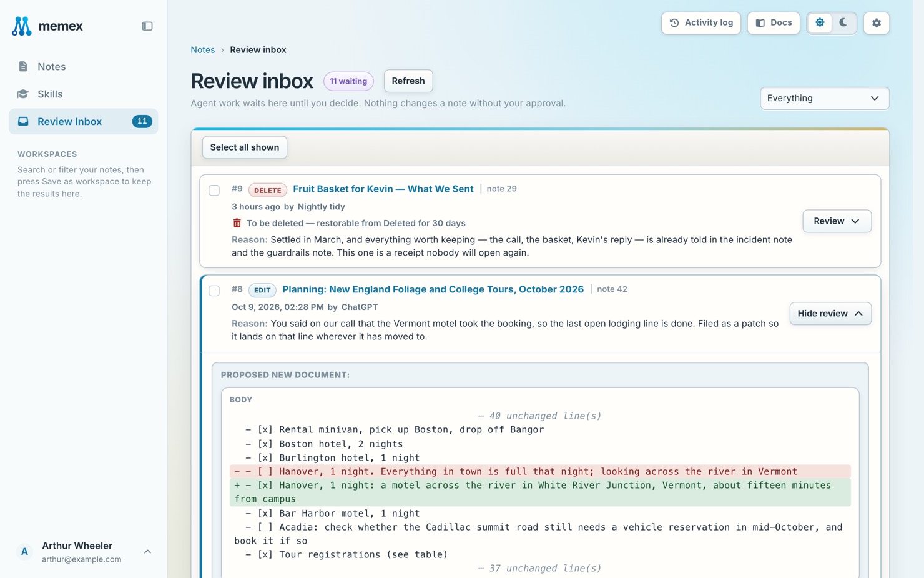The height and width of the screenshot is (578, 924).
Task: Open the Everything filter dropdown
Action: click(824, 98)
